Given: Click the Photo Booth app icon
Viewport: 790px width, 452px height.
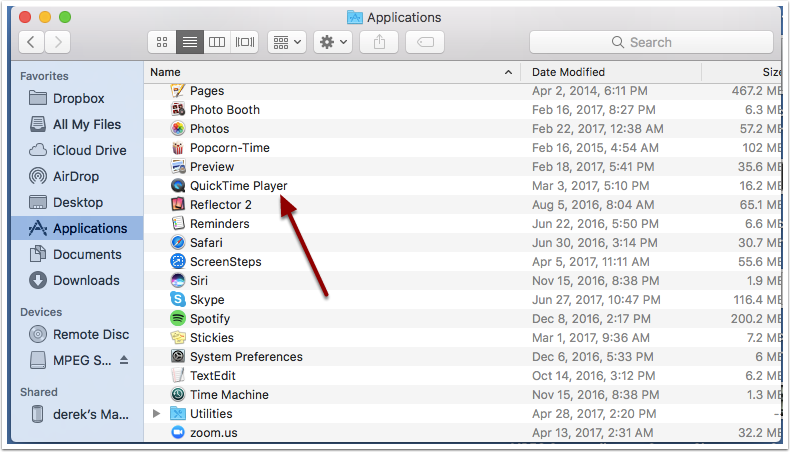Looking at the screenshot, I should 178,109.
